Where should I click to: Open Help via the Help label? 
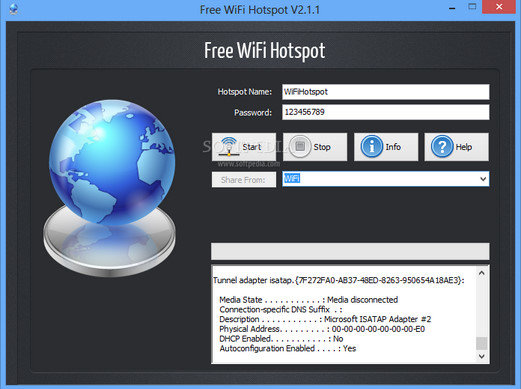point(464,147)
